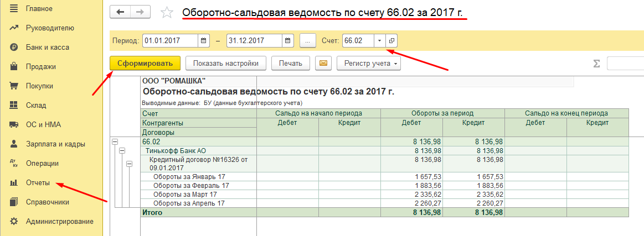644x236 pixels.
Task: Collapse the Тинькофф Банк АО group
Action: pos(122,151)
